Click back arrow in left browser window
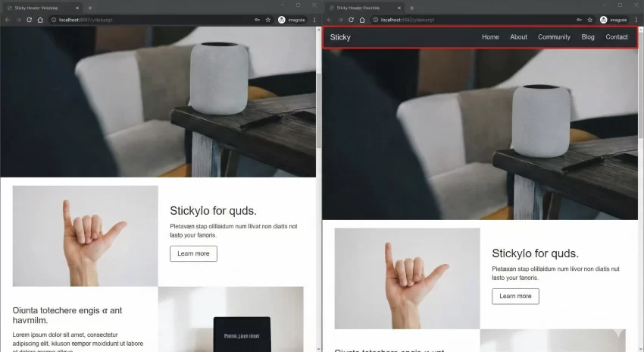Image resolution: width=644 pixels, height=352 pixels. [x=8, y=20]
